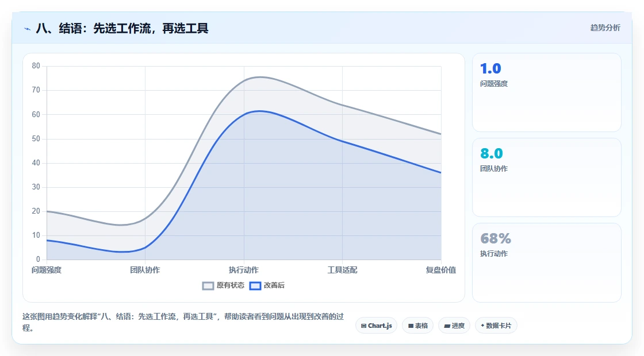The width and height of the screenshot is (644, 356).
Task: Click the y-axis value 50
Action: click(x=36, y=138)
